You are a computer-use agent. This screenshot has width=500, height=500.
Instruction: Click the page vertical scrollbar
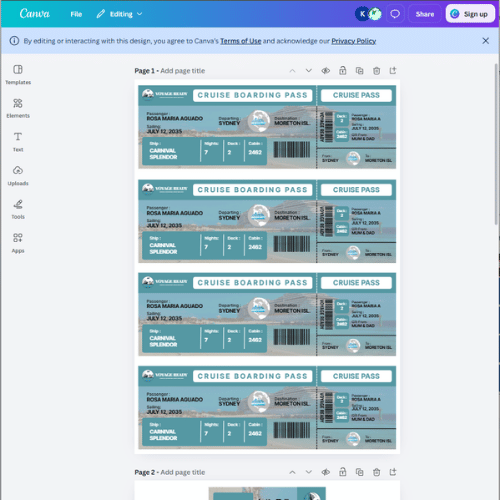(496, 143)
